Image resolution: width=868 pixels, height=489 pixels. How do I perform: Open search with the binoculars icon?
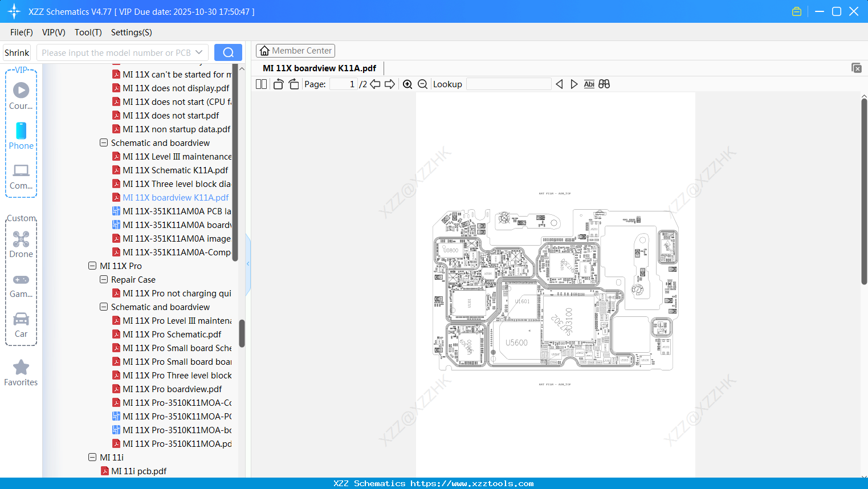[604, 84]
